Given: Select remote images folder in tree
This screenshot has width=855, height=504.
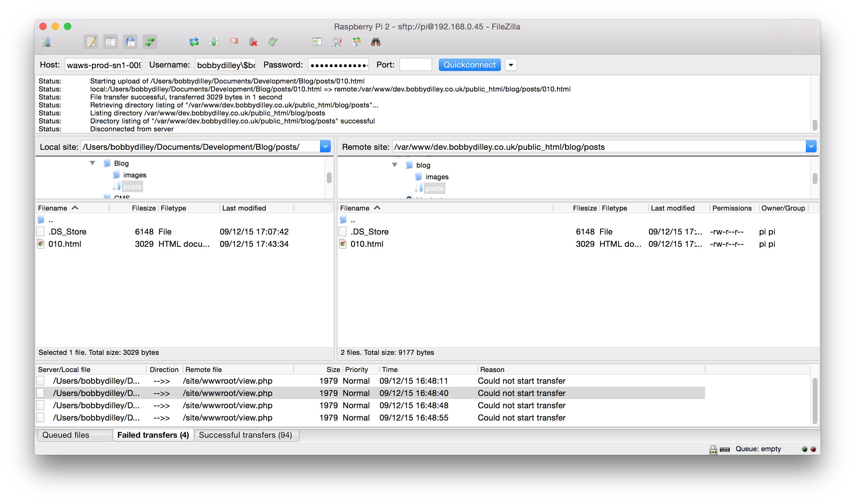Looking at the screenshot, I should [x=437, y=177].
